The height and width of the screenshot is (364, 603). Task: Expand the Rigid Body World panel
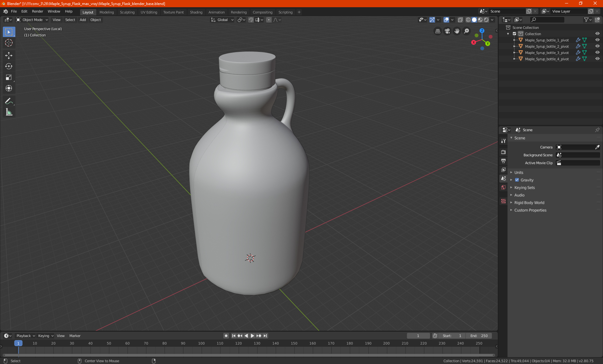(x=529, y=202)
